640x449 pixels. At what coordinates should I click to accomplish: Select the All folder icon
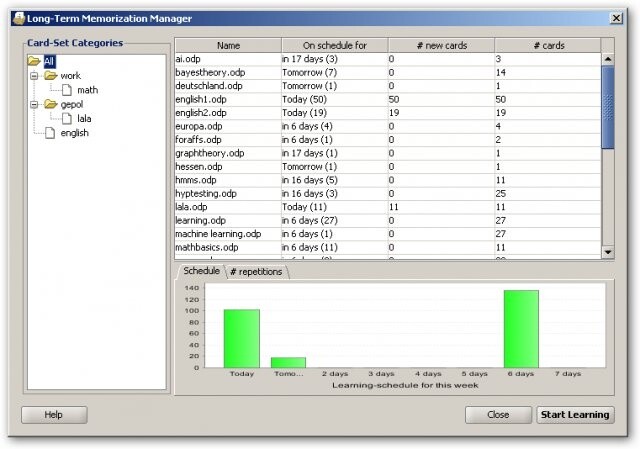[34, 61]
